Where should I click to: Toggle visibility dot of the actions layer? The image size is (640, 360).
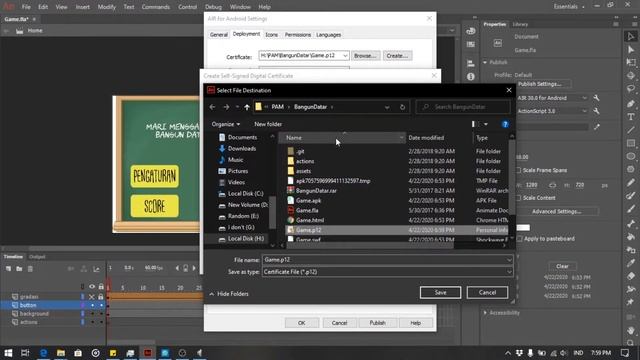click(x=92, y=322)
